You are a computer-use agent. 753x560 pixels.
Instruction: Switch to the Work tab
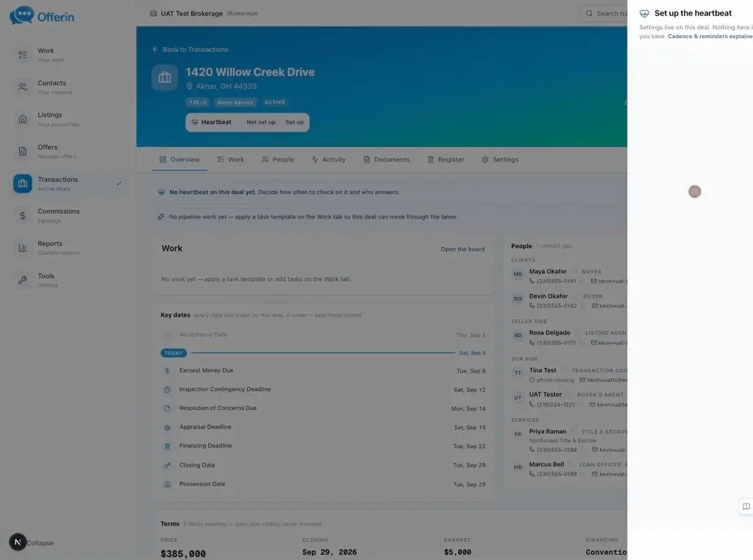click(x=230, y=159)
